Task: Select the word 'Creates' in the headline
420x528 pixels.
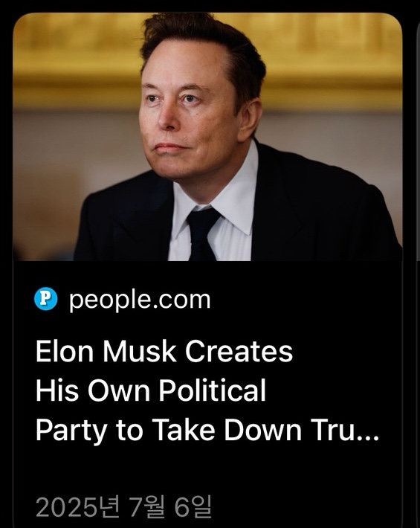Action: [239, 351]
